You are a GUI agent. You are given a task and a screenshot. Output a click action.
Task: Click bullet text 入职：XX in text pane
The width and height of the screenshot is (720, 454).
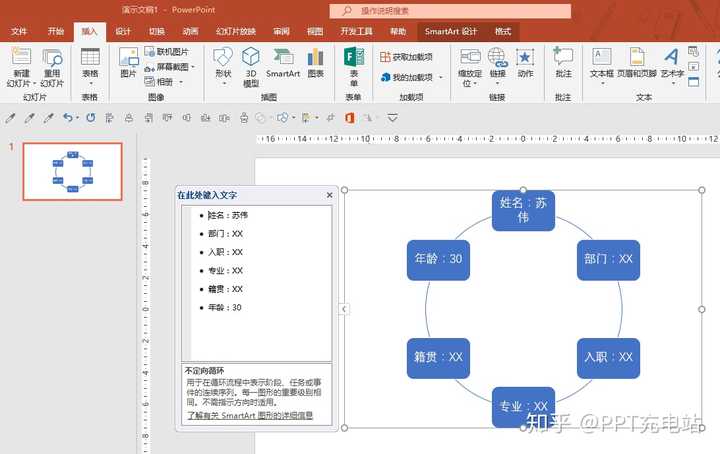coord(225,252)
